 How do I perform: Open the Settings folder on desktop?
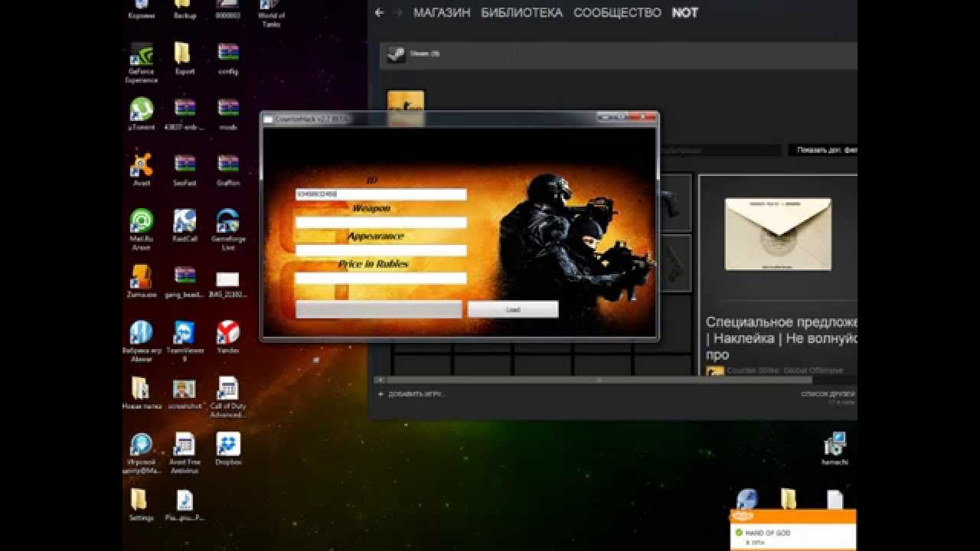click(142, 505)
